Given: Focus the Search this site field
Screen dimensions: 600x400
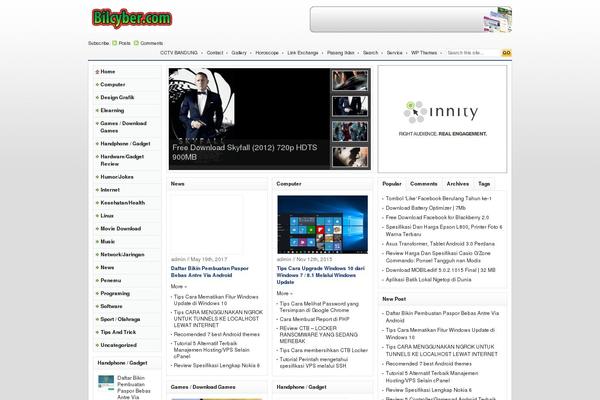Looking at the screenshot, I should tap(473, 53).
